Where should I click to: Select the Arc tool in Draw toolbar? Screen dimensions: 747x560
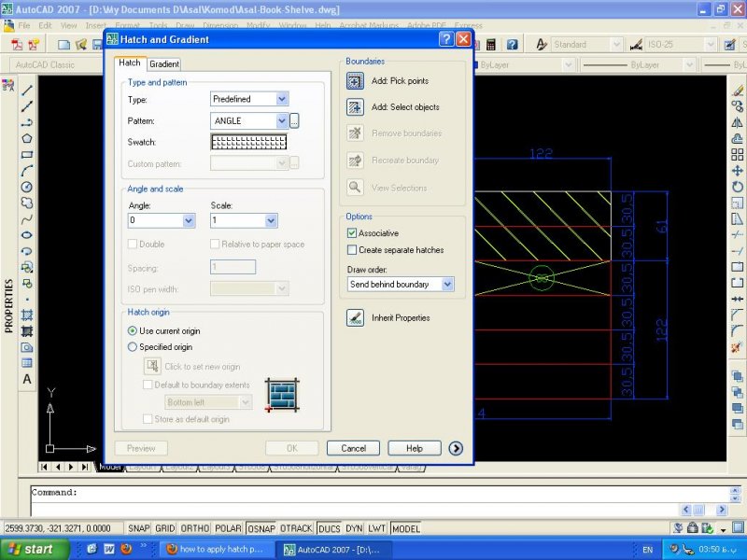pos(27,171)
